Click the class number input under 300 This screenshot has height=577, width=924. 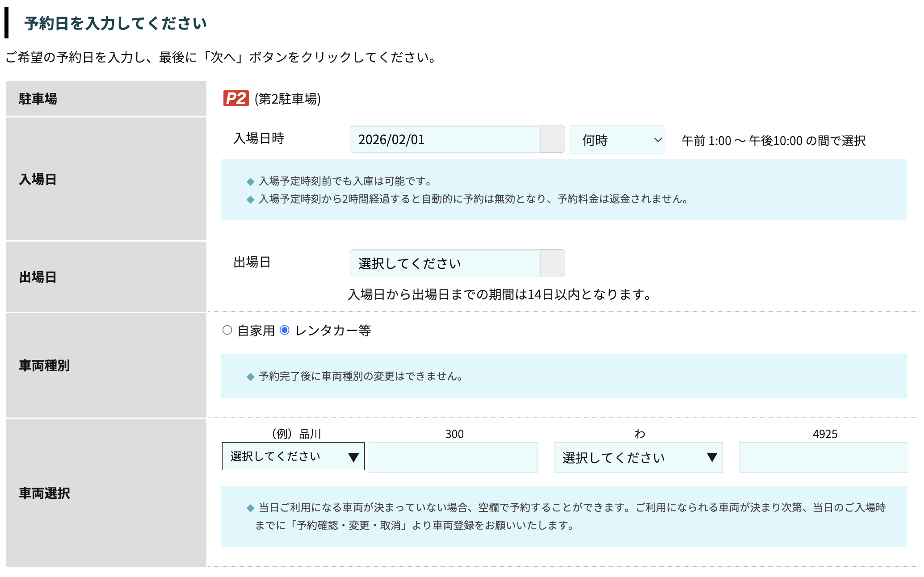[453, 456]
